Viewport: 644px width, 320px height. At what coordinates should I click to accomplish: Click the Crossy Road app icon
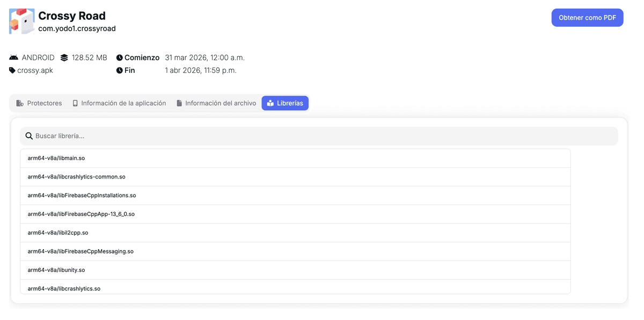21,21
